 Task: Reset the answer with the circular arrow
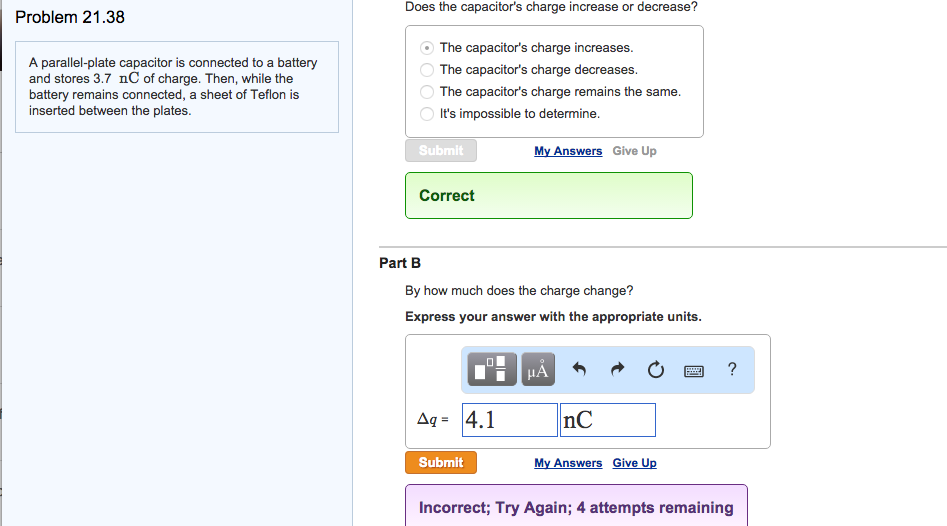(655, 370)
